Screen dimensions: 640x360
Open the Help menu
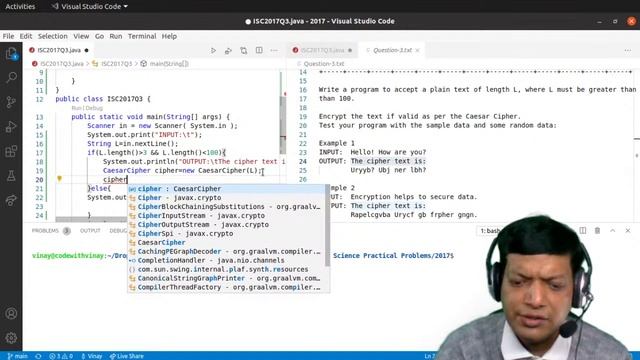169,36
